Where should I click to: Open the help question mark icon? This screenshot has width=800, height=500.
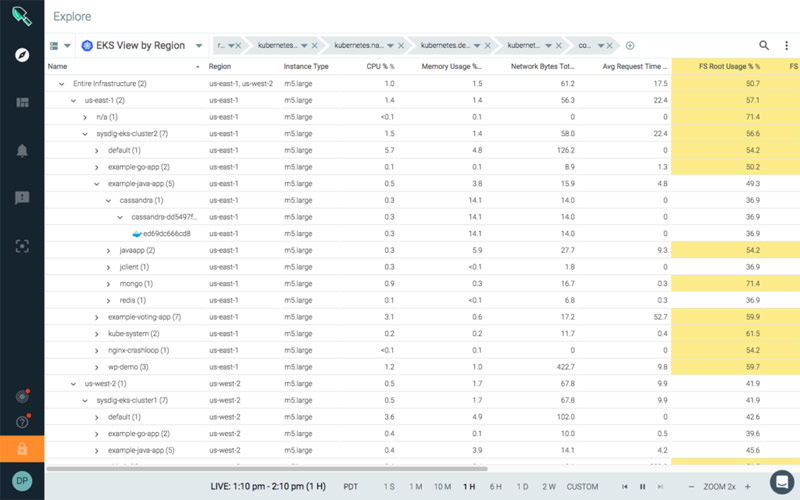(22, 422)
